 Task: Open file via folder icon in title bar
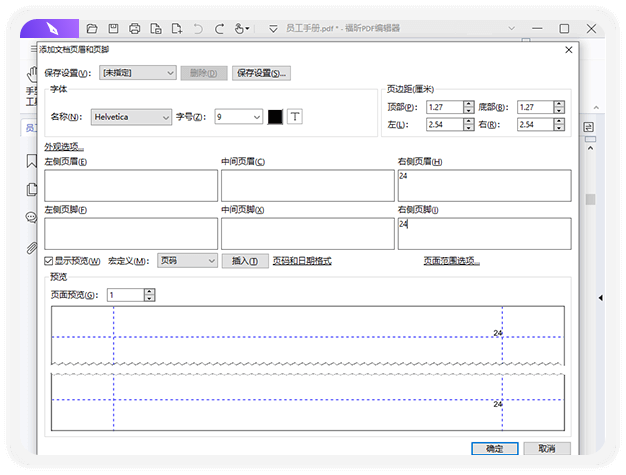point(92,29)
